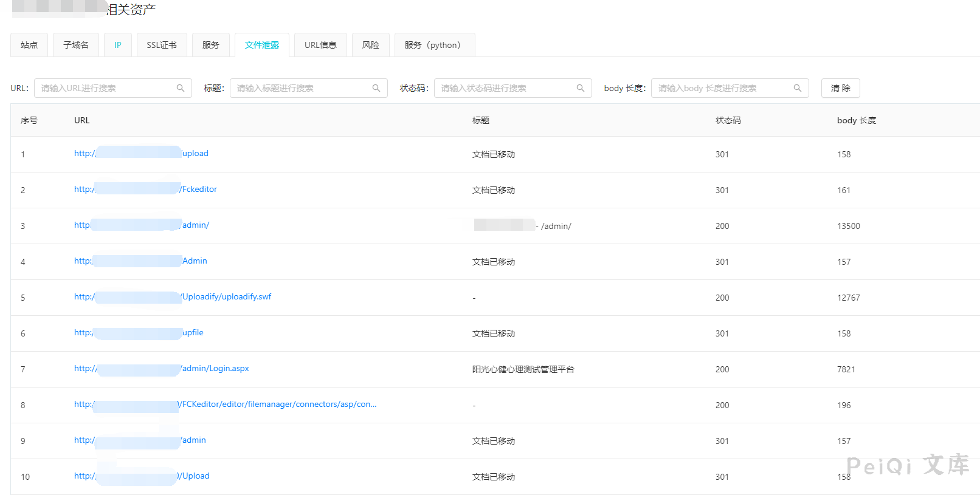Switch to the 站点 tab

tap(29, 45)
